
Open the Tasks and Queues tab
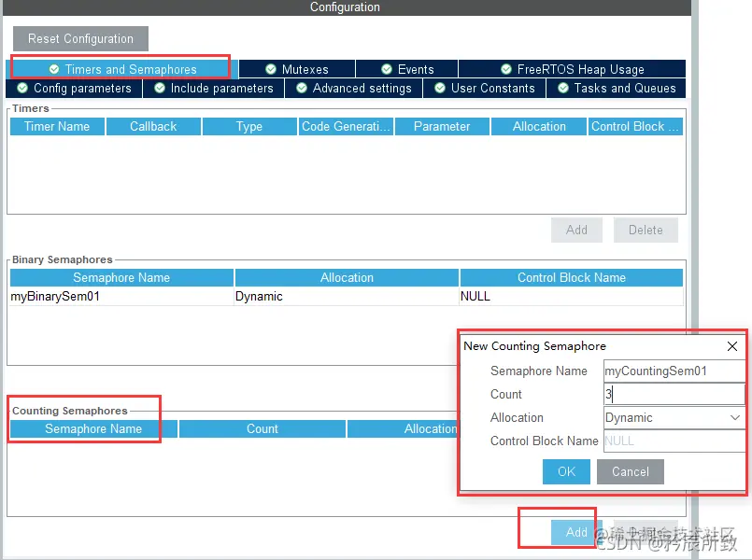[x=617, y=89]
